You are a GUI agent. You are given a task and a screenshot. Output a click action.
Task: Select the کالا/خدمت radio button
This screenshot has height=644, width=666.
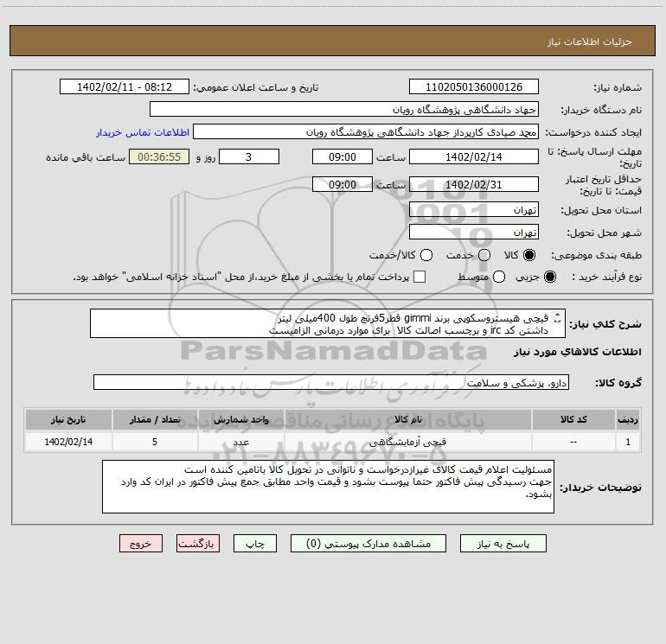tap(426, 255)
